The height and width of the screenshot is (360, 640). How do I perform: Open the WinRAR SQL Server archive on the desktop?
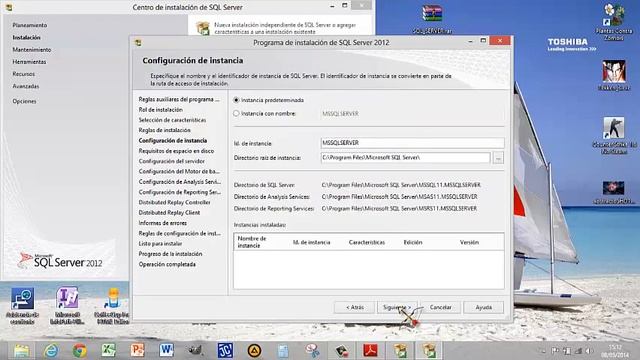click(x=432, y=19)
